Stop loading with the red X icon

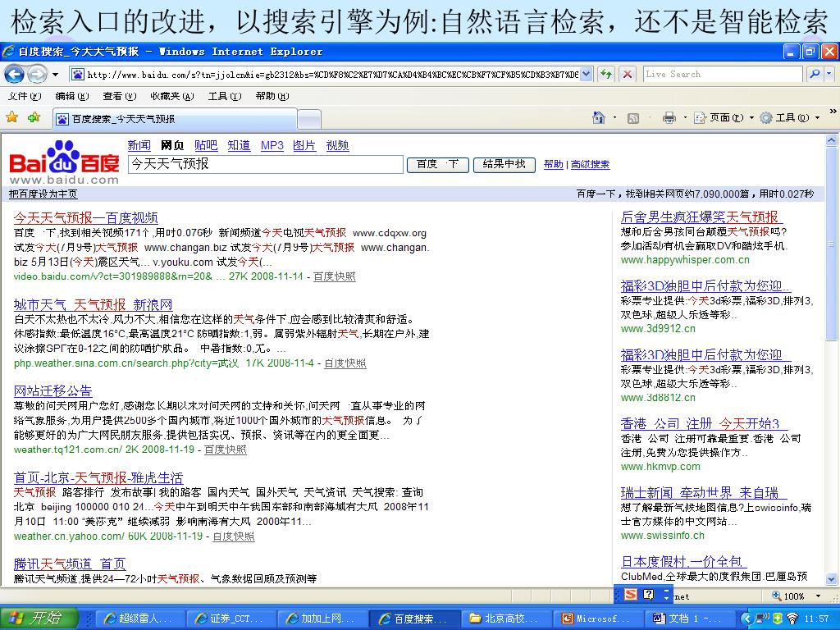[628, 75]
